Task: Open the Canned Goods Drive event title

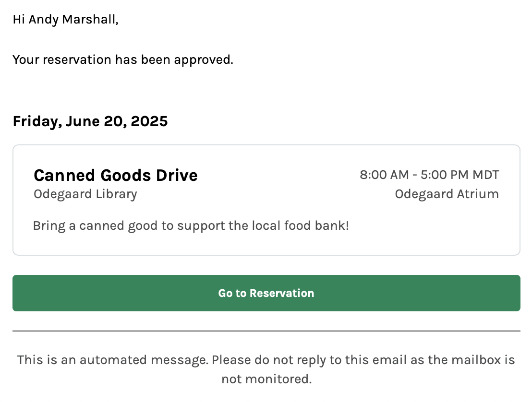Action: point(115,176)
